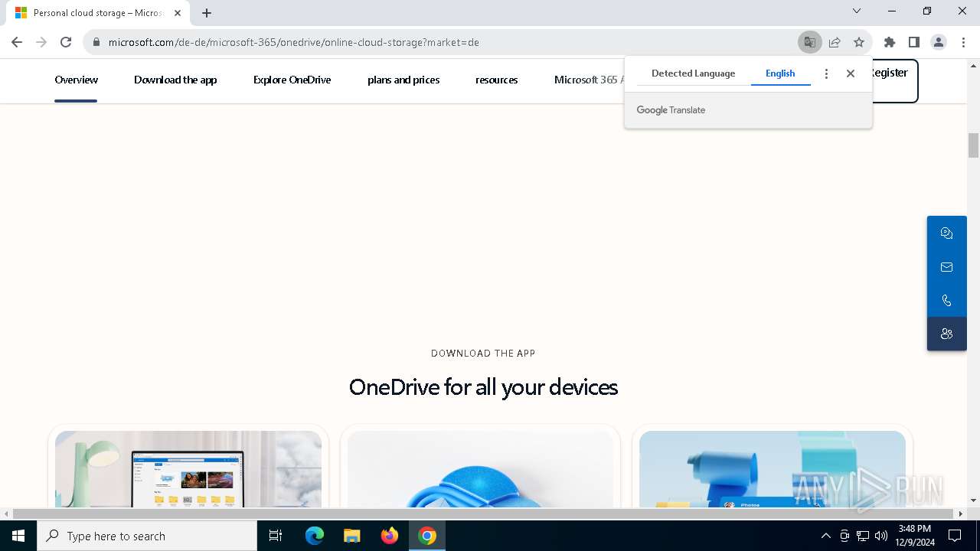
Task: Open plans and prices navigation item
Action: pyautogui.click(x=403, y=80)
